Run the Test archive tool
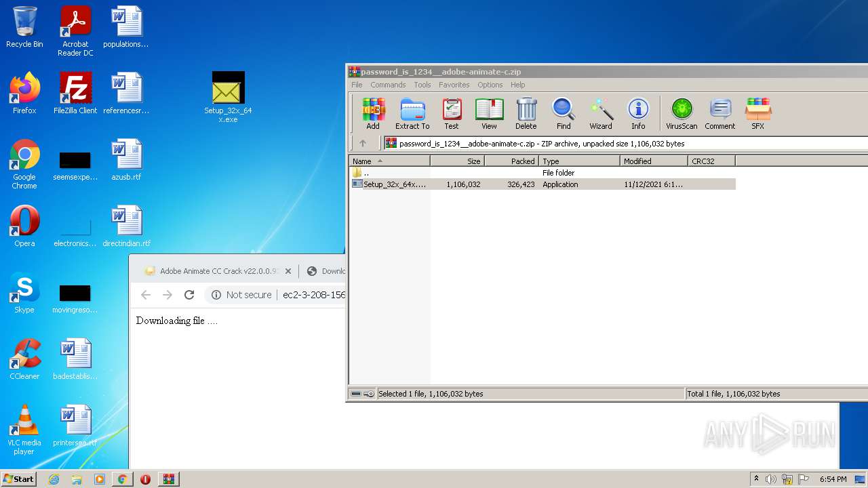The width and height of the screenshot is (868, 488). [x=452, y=113]
